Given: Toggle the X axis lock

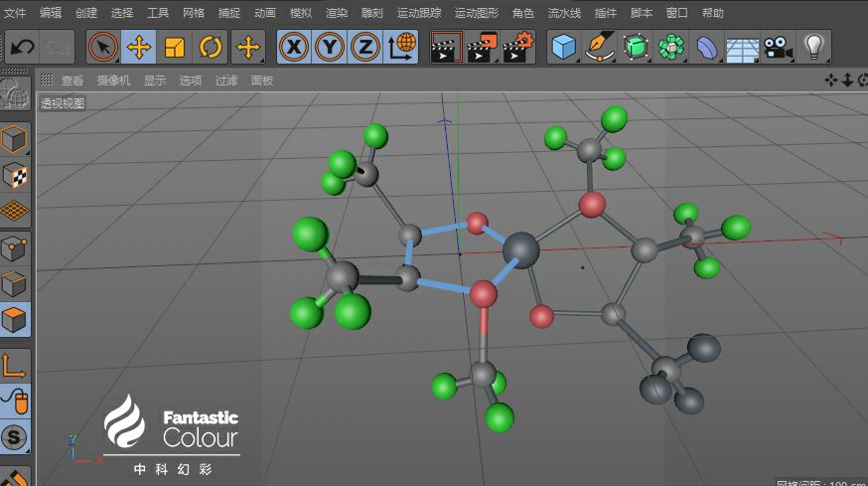Looking at the screenshot, I should [294, 47].
